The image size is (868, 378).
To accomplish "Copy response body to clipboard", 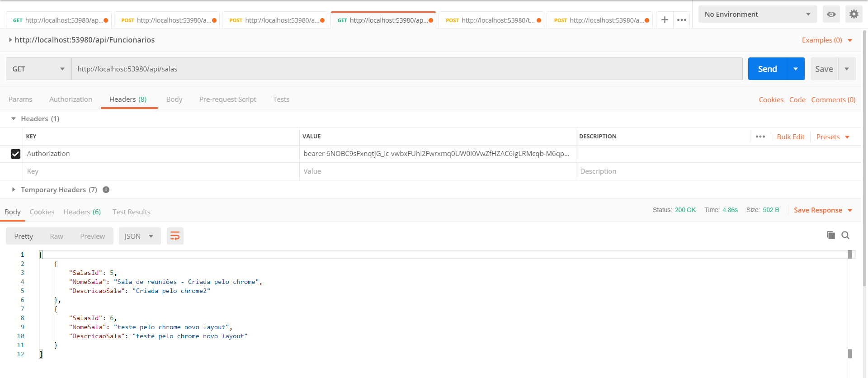I will 830,235.
